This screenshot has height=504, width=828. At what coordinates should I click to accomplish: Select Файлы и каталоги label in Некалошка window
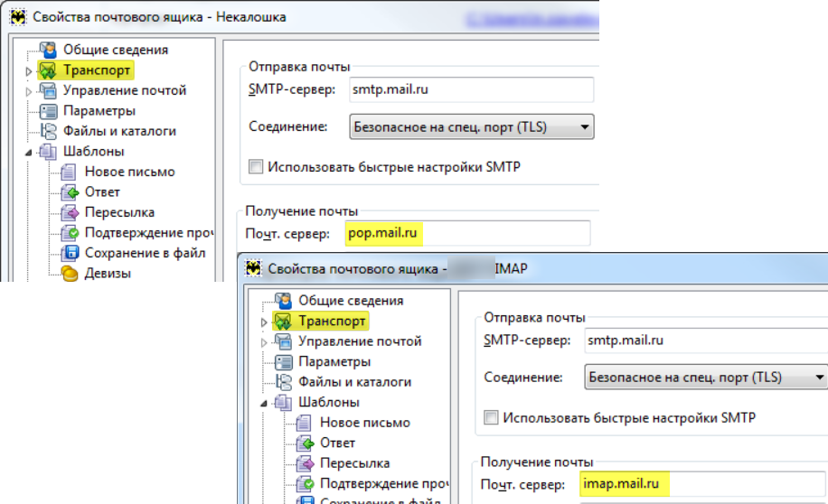click(120, 131)
